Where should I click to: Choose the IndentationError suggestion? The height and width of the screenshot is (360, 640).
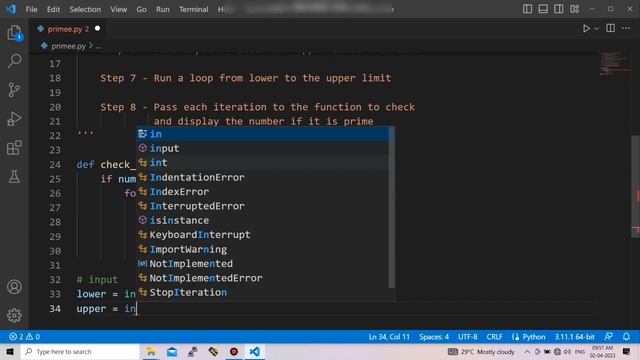point(262,177)
